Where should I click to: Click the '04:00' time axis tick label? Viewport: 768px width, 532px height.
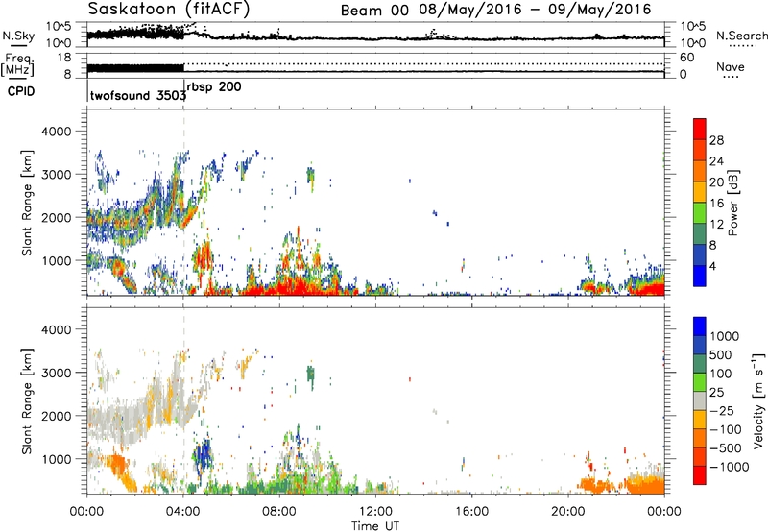[183, 512]
